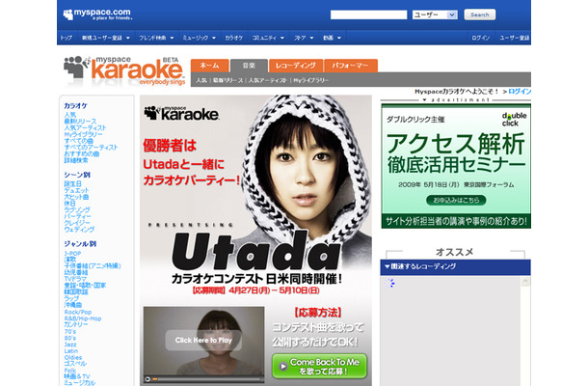588x386 pixels.
Task: Click the Search button
Action: 480,14
